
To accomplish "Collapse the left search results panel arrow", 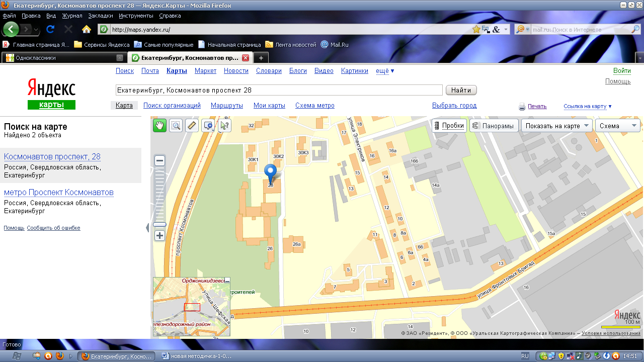I will click(147, 228).
